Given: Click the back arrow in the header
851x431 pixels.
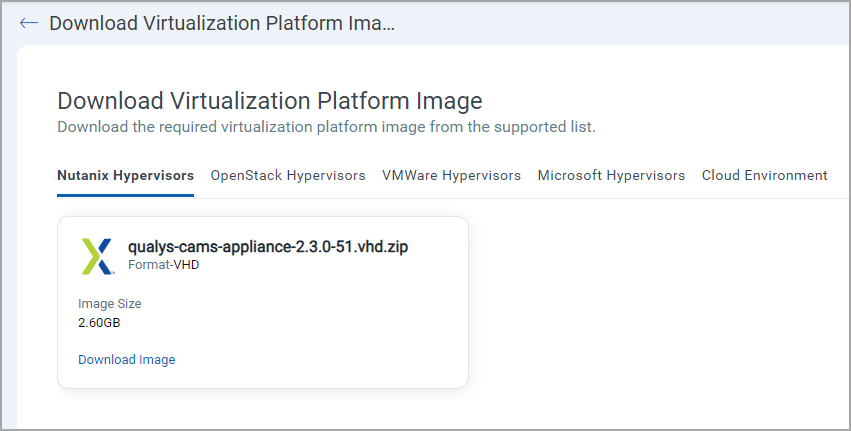Looking at the screenshot, I should pos(29,23).
